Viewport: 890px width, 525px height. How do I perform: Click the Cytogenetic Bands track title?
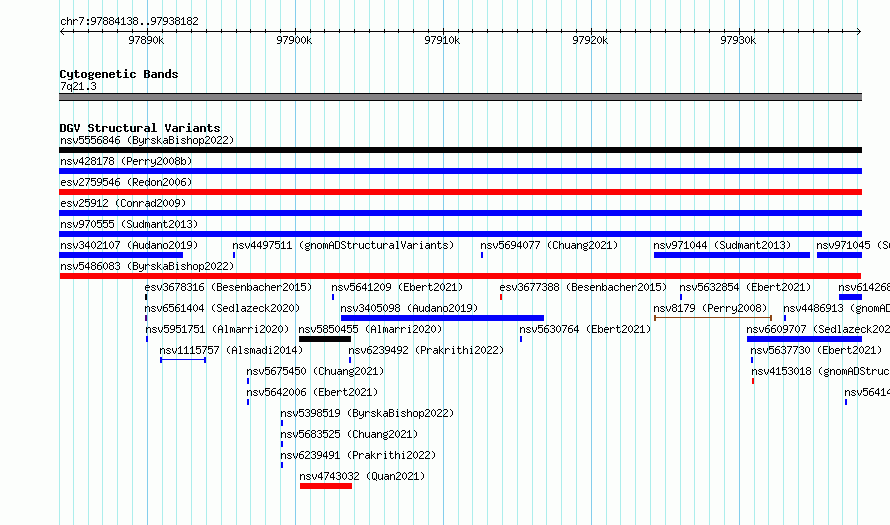[x=119, y=74]
